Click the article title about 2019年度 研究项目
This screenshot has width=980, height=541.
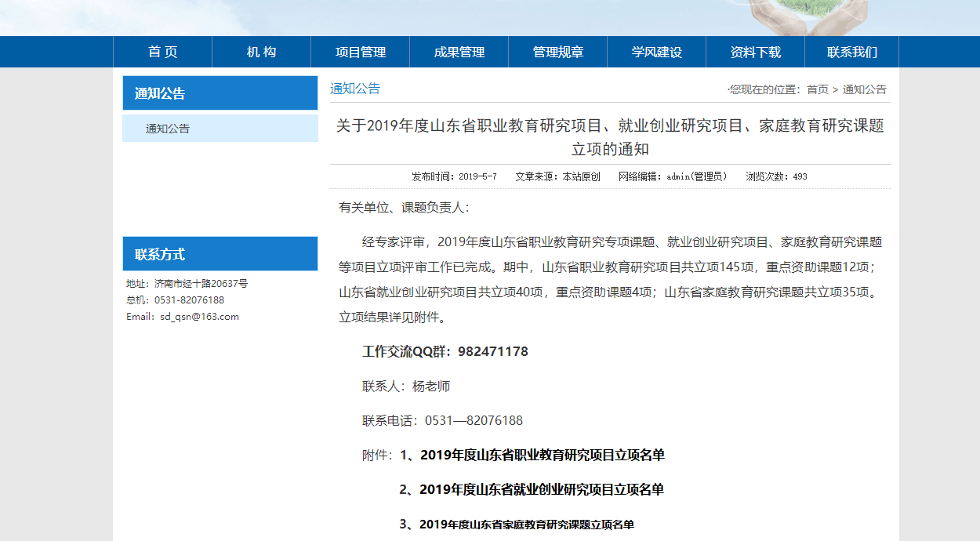coord(610,137)
